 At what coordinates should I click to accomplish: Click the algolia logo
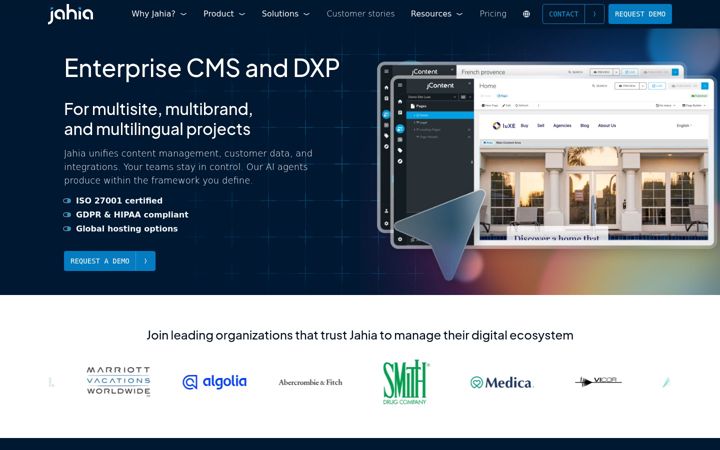pyautogui.click(x=214, y=382)
